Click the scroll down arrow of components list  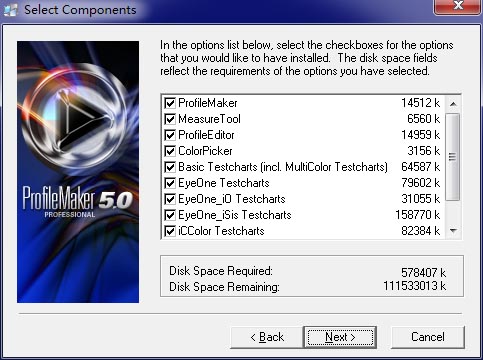pyautogui.click(x=453, y=230)
